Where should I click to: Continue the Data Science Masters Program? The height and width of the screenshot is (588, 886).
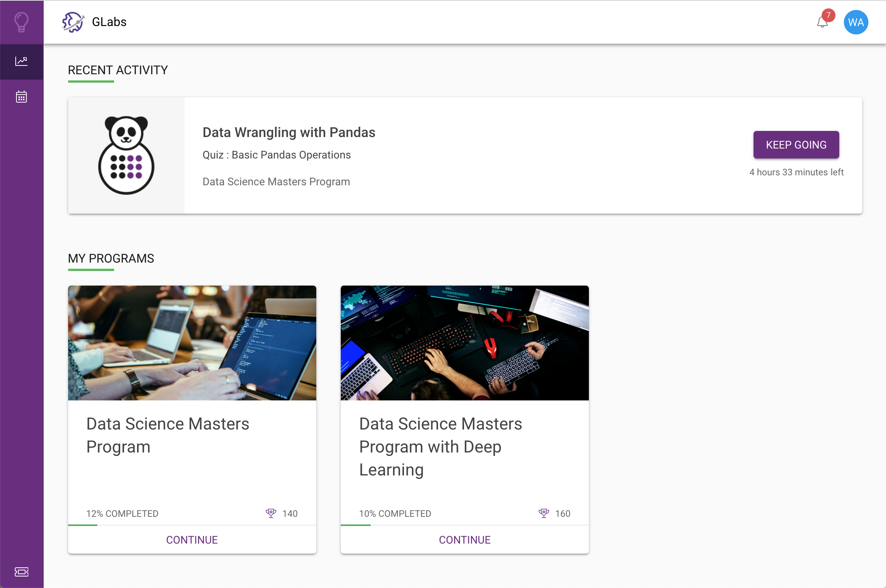coord(192,540)
